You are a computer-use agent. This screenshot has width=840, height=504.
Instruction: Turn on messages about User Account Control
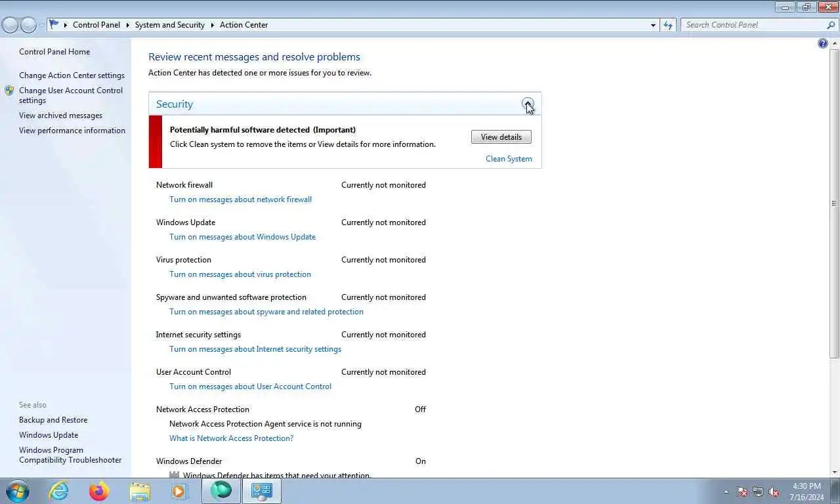click(x=250, y=387)
